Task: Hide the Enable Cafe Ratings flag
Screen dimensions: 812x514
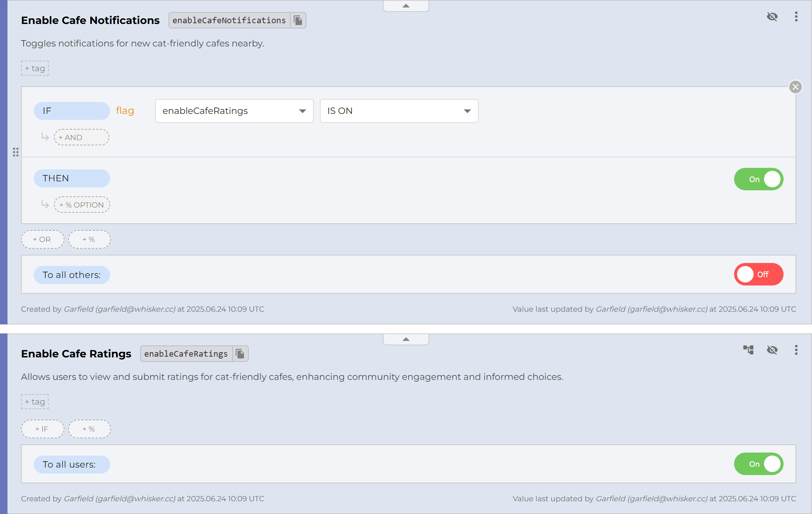Action: coord(772,350)
